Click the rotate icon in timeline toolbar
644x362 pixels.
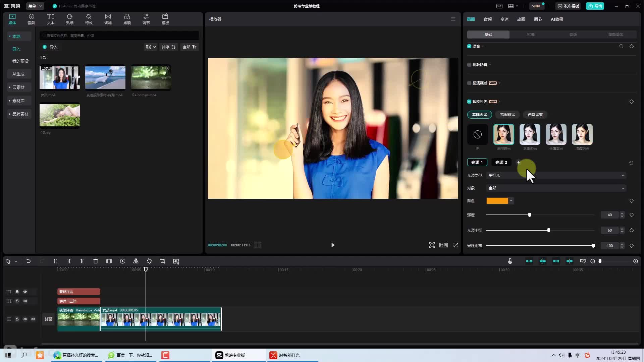coord(149,261)
